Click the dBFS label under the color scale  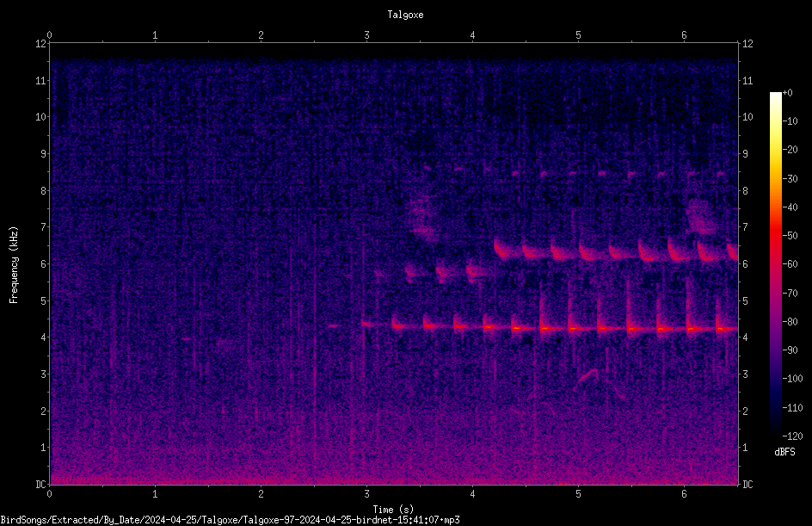coord(784,452)
